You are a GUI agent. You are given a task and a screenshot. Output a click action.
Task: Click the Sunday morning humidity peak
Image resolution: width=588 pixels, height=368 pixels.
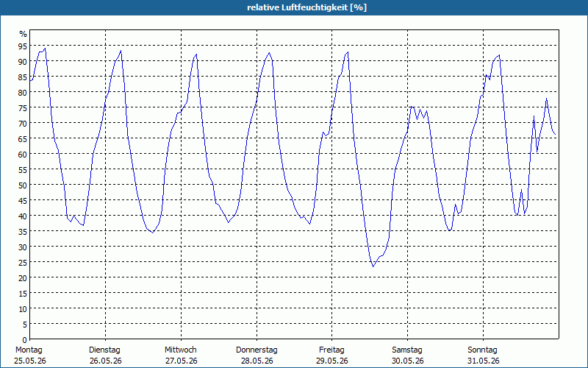(x=499, y=55)
